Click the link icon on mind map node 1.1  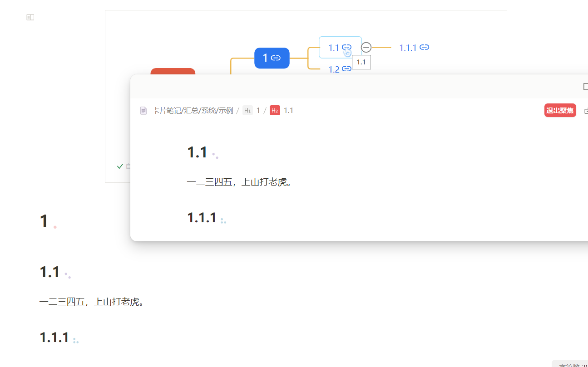pyautogui.click(x=346, y=47)
